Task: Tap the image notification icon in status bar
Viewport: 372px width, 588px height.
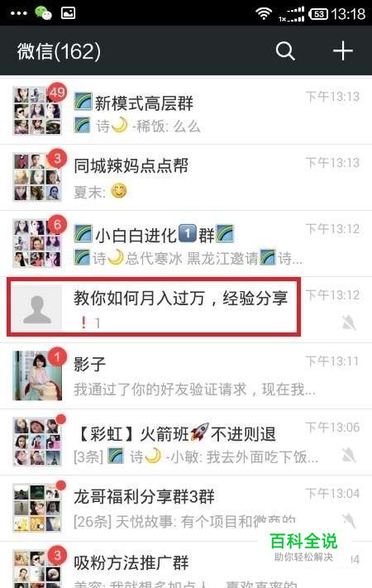Action: (x=69, y=13)
